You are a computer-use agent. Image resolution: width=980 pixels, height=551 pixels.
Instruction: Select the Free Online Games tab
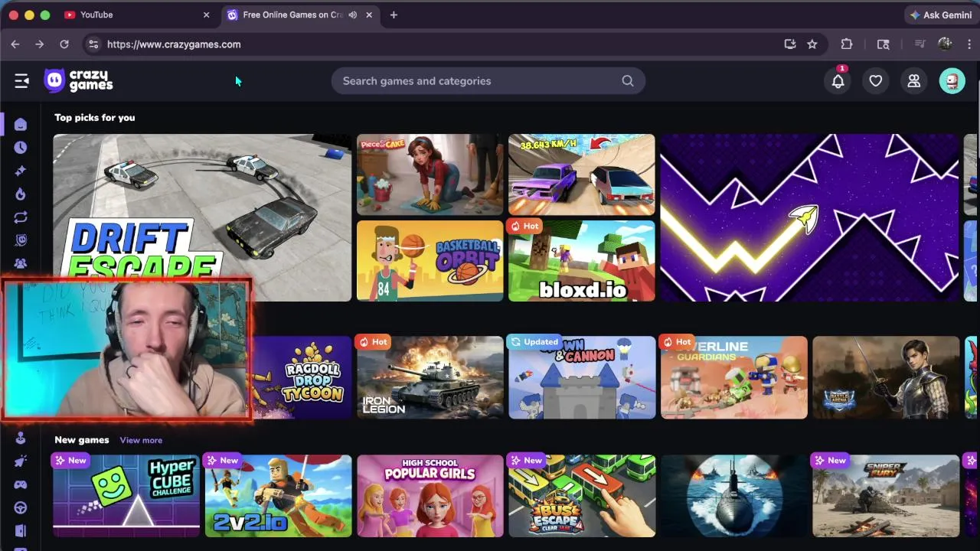(x=300, y=15)
